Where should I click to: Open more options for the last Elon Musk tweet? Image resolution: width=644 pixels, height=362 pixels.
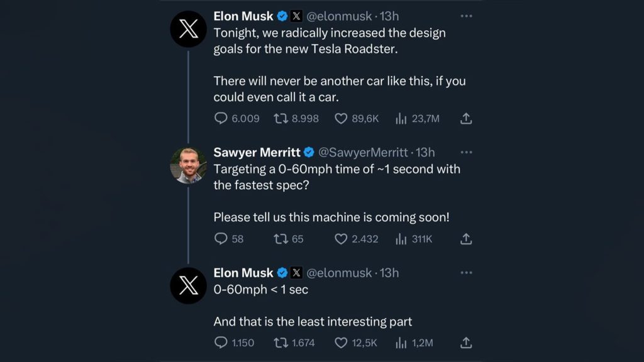tap(466, 273)
